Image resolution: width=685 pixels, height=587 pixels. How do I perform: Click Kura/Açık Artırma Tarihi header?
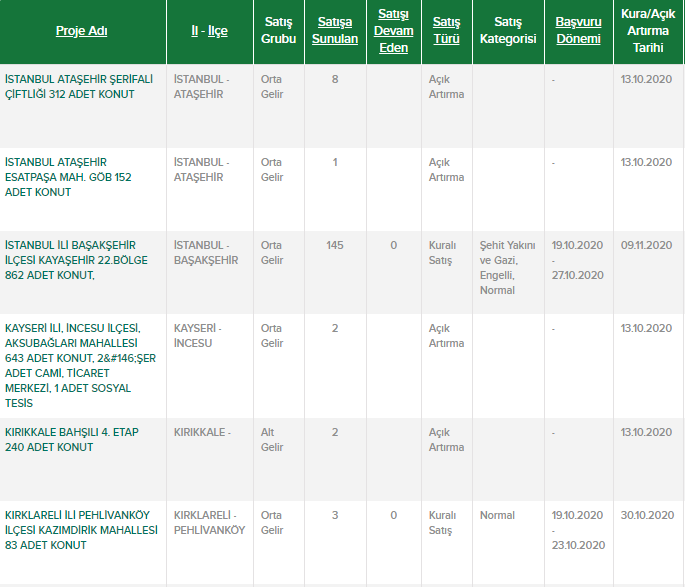[x=648, y=31]
